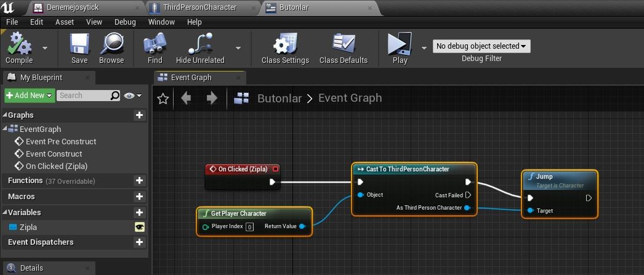Open the Window menu
This screenshot has height=275, width=644.
(161, 22)
